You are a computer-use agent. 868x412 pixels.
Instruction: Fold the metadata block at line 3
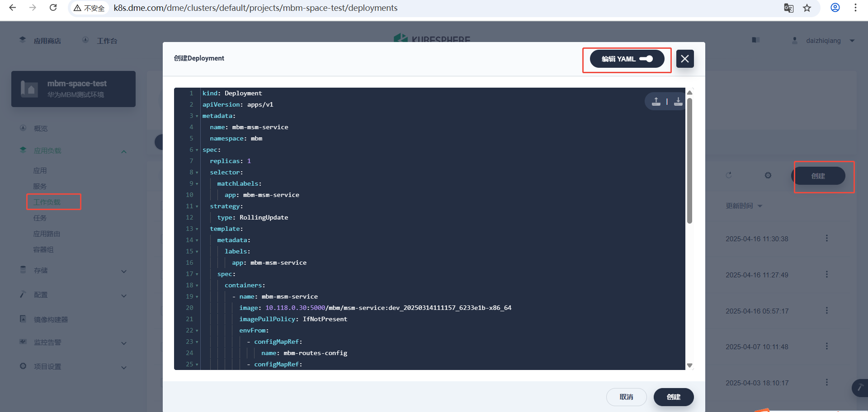197,116
